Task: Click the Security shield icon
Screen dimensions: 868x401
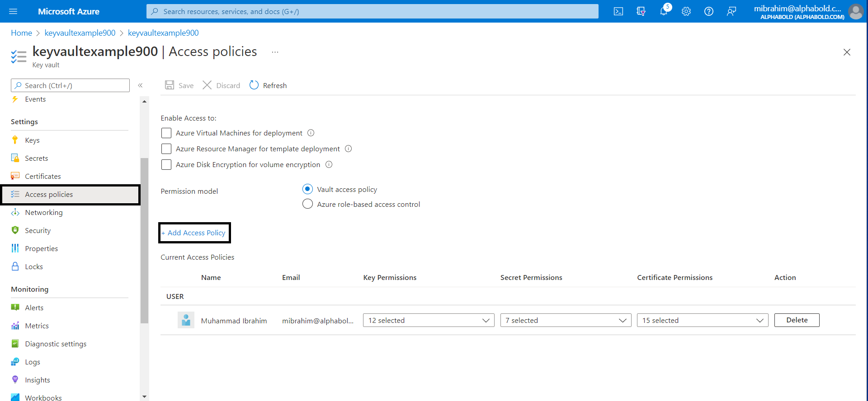Action: click(x=15, y=230)
